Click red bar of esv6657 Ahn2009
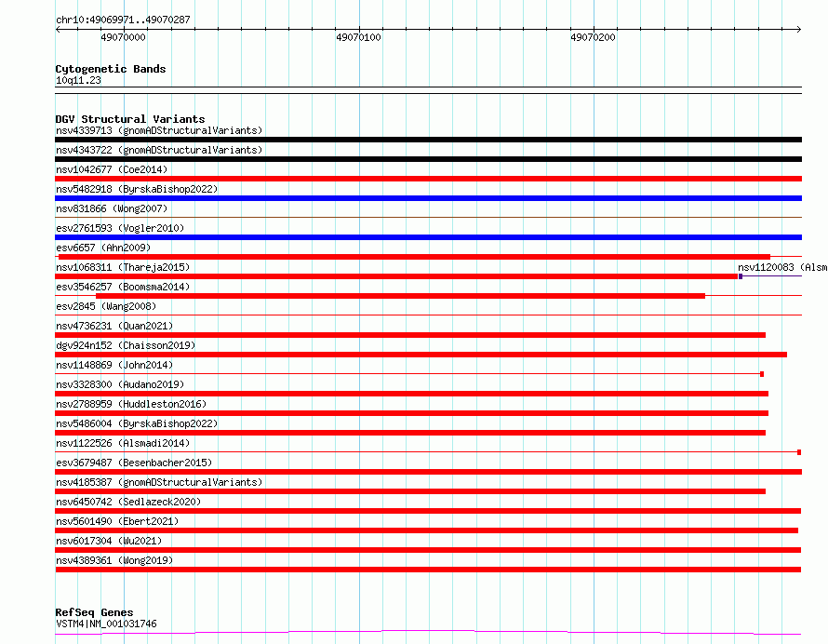This screenshot has width=828, height=644. coord(414,257)
